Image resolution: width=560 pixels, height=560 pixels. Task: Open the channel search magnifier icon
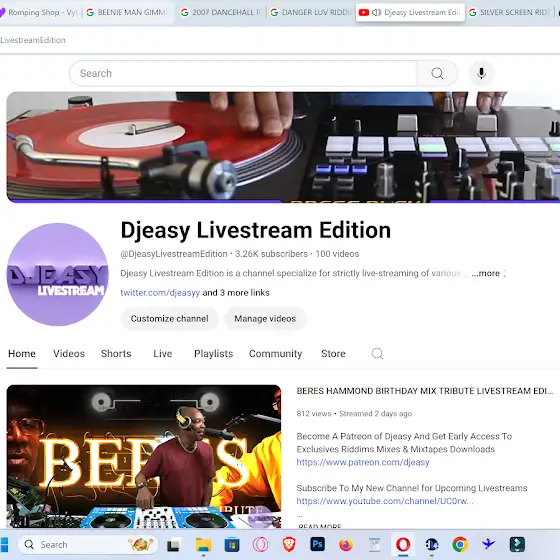pyautogui.click(x=377, y=354)
